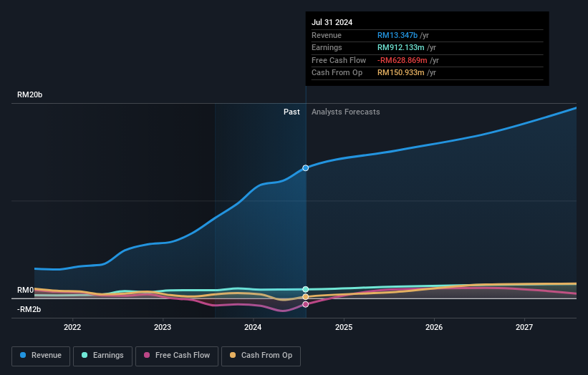Toggle the Earnings legend button
The height and width of the screenshot is (375, 588).
102,356
